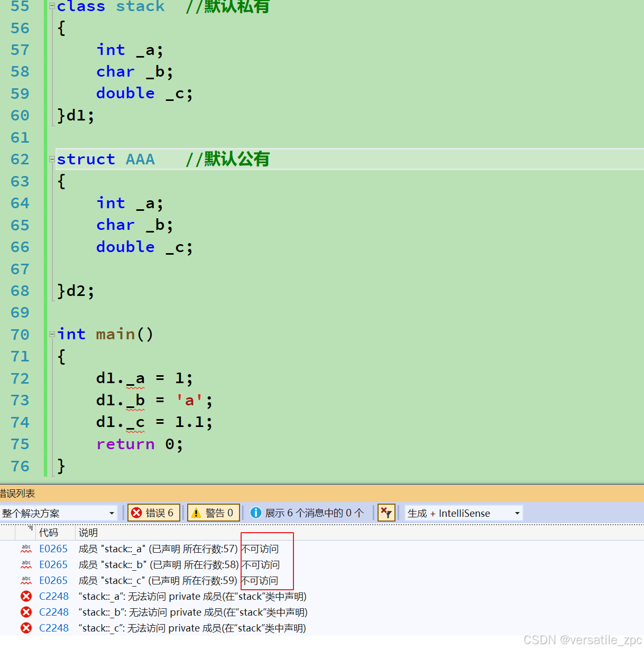Click the clear filters icon
This screenshot has width=644, height=650.
[386, 513]
